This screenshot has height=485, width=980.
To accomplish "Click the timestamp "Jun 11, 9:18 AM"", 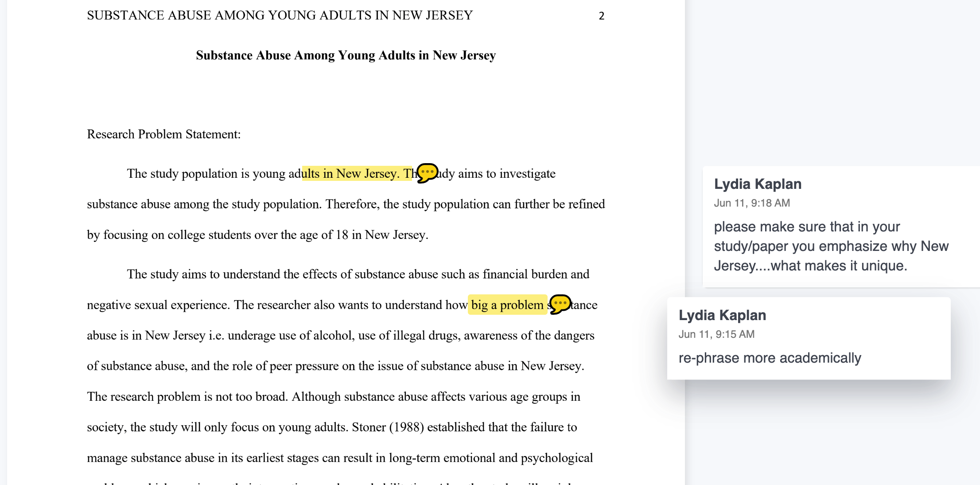I will tap(752, 203).
